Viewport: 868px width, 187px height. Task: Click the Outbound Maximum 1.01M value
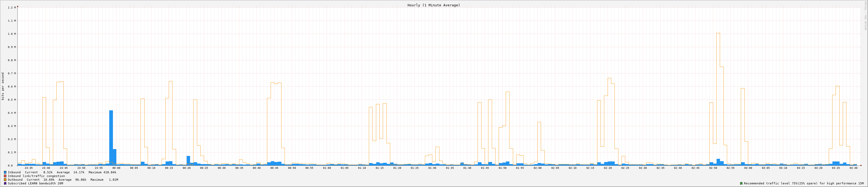(x=113, y=180)
